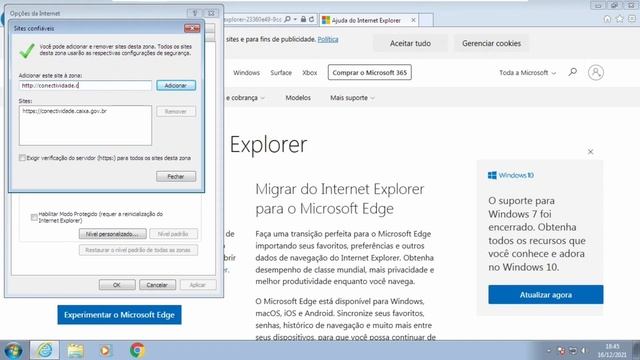The width and height of the screenshot is (640, 360).
Task: Close the Ajuda do Internet Explorer tab
Action: [x=413, y=20]
